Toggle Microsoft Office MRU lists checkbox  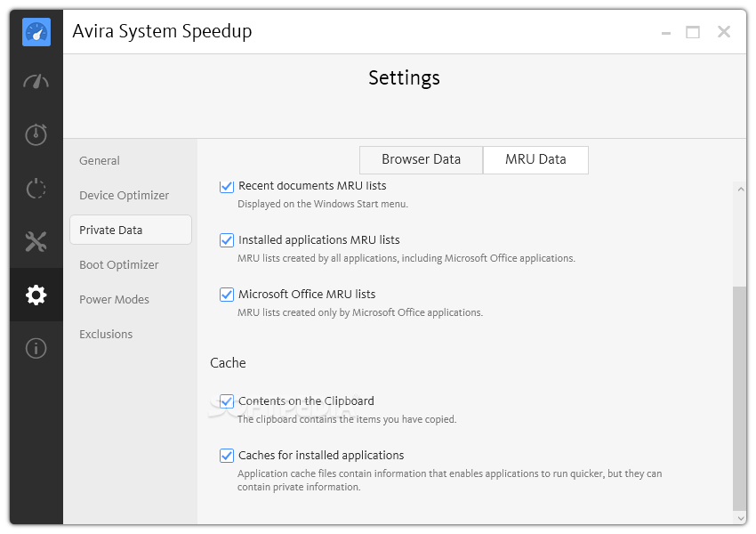click(x=227, y=295)
